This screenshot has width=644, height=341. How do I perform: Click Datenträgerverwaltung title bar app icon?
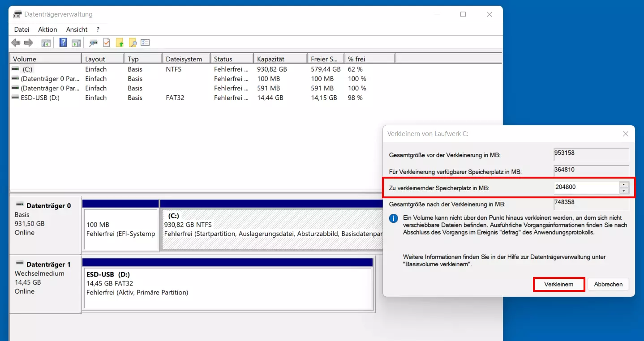click(17, 14)
